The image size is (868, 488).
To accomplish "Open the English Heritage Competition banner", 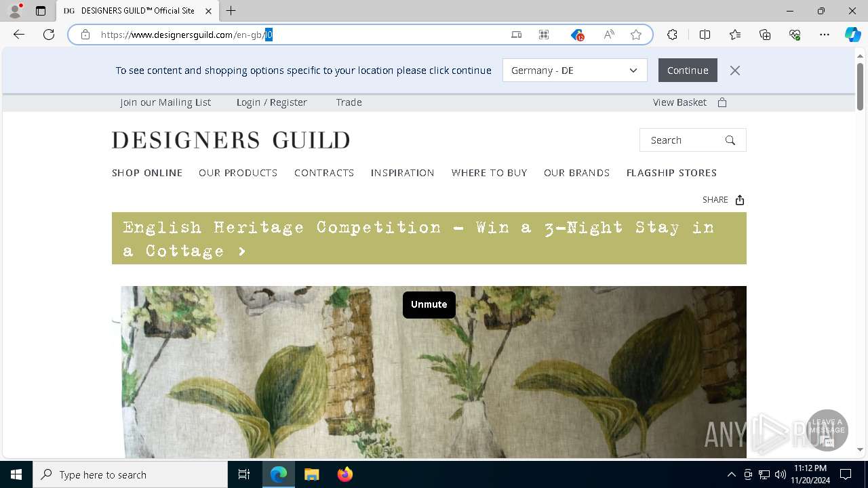I will point(429,239).
